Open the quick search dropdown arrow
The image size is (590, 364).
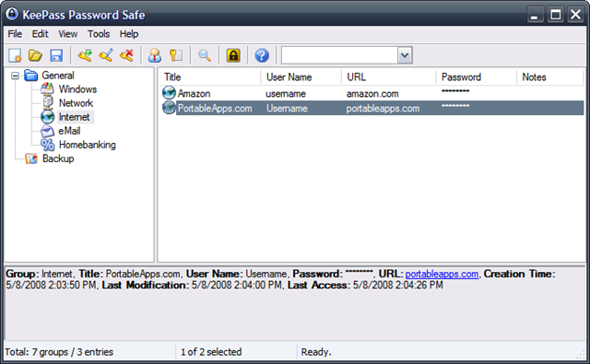405,55
